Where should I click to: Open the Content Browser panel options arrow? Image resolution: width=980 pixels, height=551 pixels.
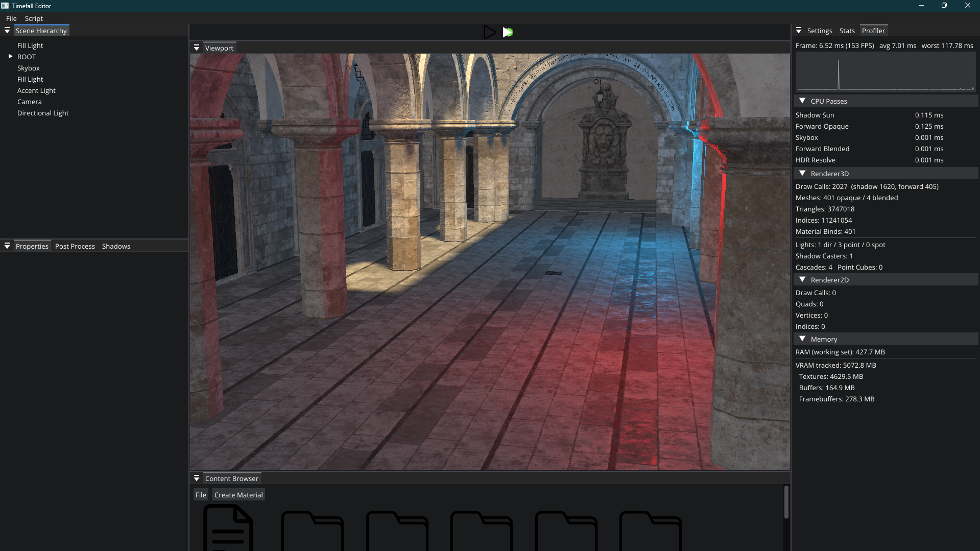[197, 478]
